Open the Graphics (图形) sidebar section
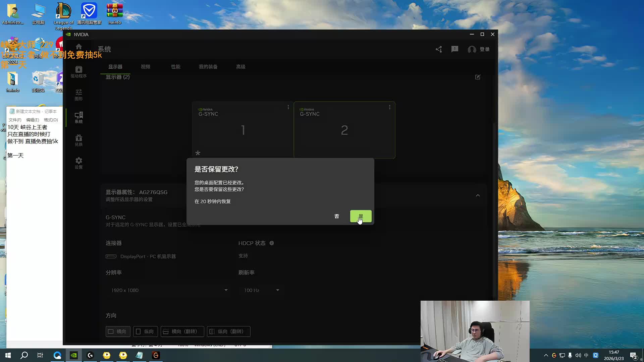Image resolution: width=644 pixels, height=362 pixels. click(78, 95)
